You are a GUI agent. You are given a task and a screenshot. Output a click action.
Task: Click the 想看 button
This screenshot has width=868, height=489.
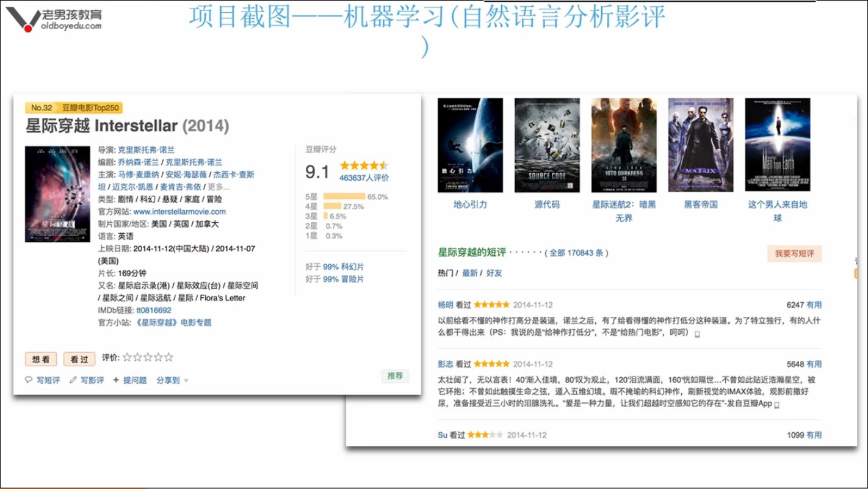[x=41, y=359]
